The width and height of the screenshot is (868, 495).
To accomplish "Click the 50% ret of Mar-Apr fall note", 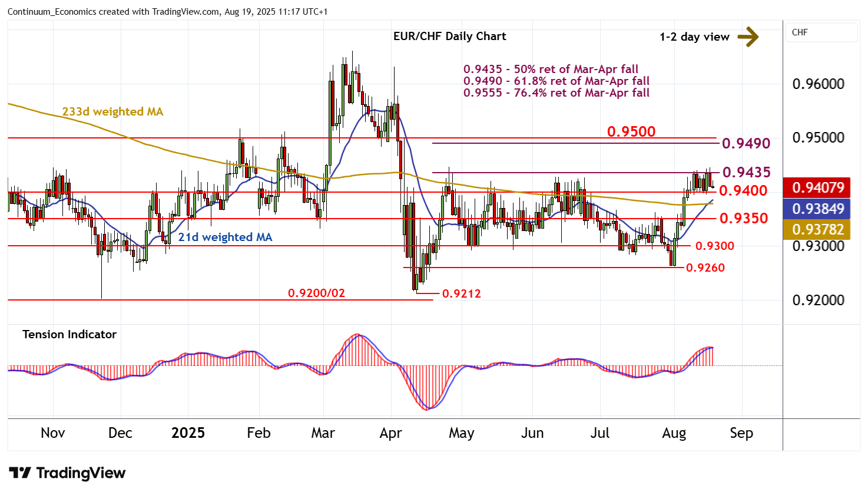I will pos(551,69).
